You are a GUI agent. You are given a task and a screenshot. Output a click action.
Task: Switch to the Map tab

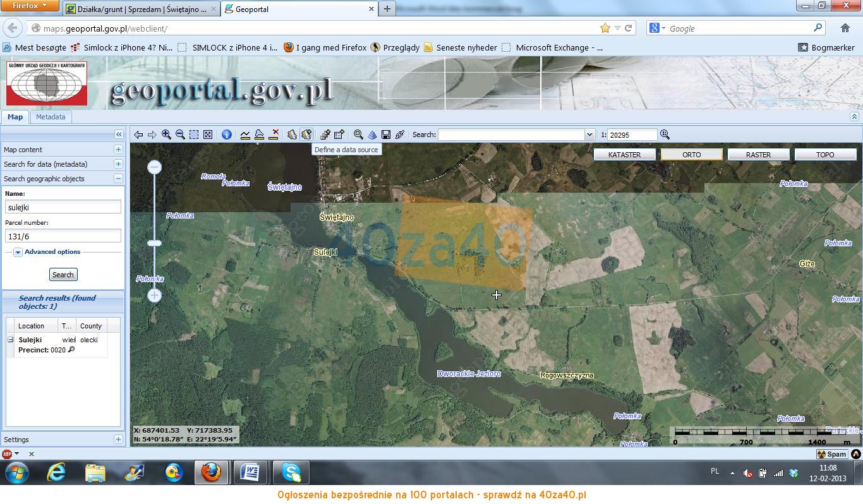point(15,117)
